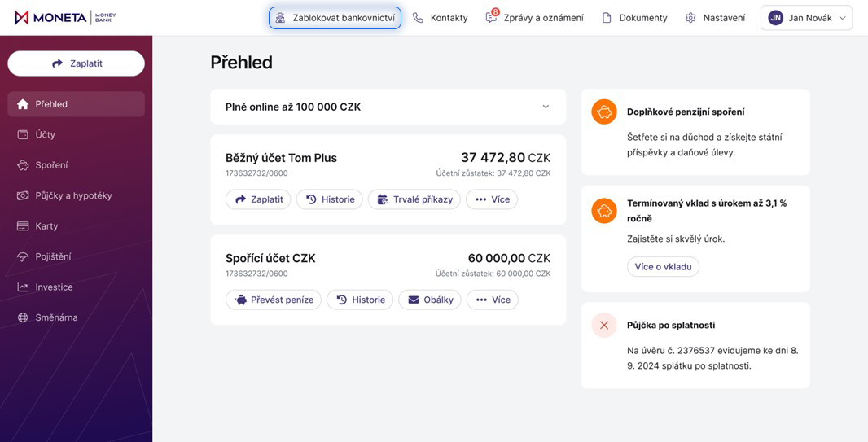868x442 pixels.
Task: Open Nastavení in top bar
Action: pos(715,18)
